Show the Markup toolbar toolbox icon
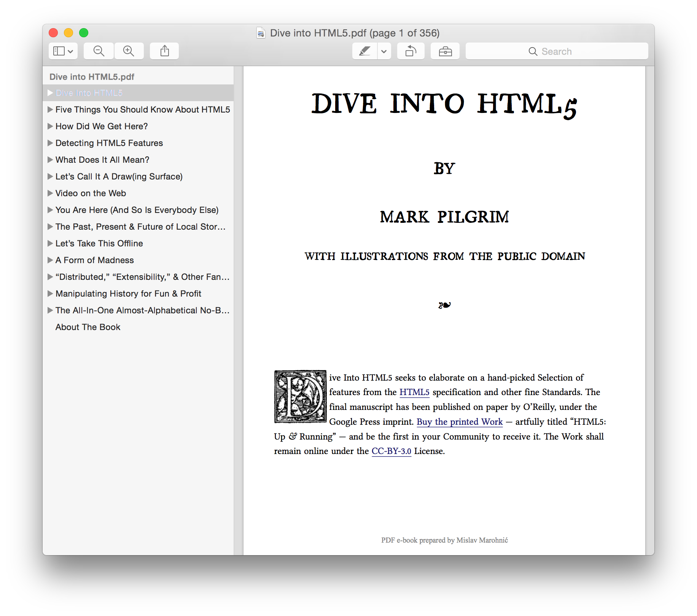 [445, 51]
